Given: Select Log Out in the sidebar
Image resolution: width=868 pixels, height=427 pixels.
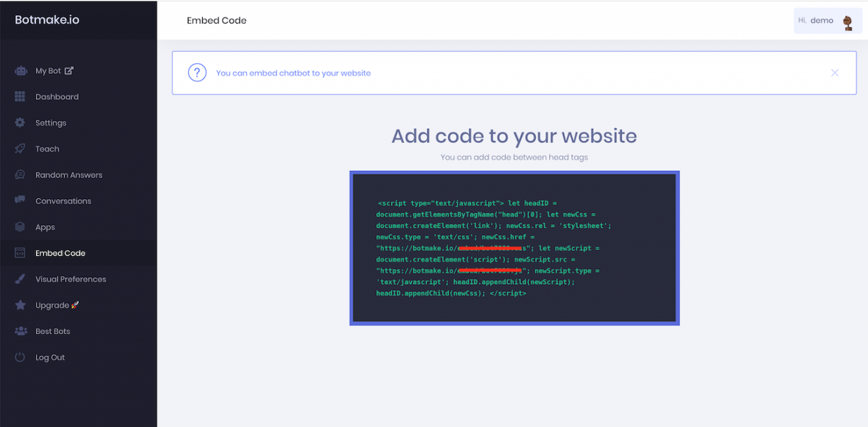Looking at the screenshot, I should pos(79,357).
